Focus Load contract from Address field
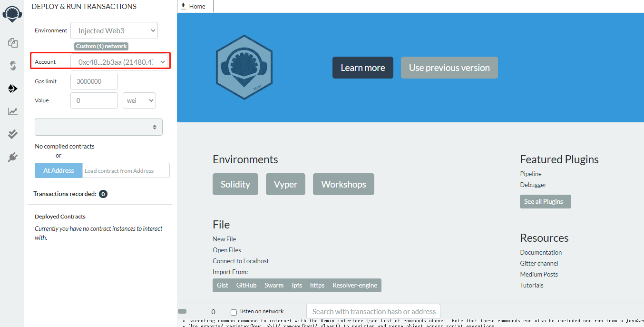This screenshot has height=327, width=644. tap(126, 170)
